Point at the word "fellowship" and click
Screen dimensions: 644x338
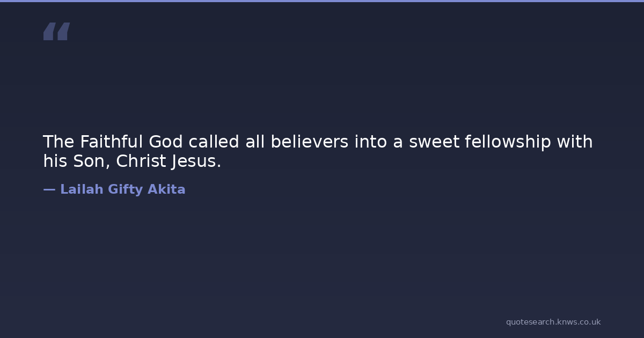pyautogui.click(x=508, y=142)
